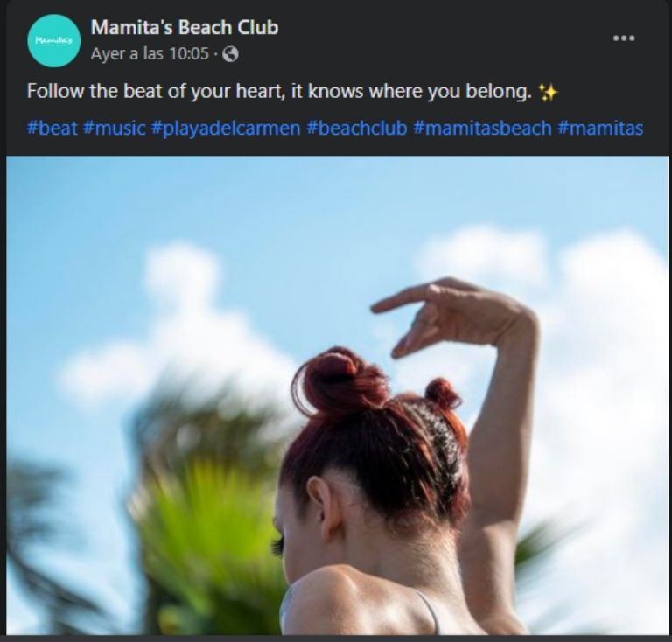Open the #beat hashtag
Viewport: 672px width, 642px height.
tap(52, 128)
